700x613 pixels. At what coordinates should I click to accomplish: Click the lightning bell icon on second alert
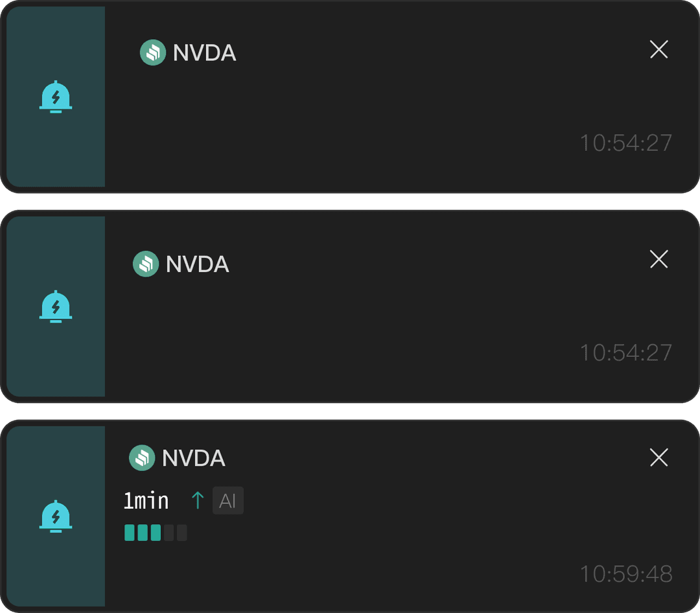(x=56, y=307)
